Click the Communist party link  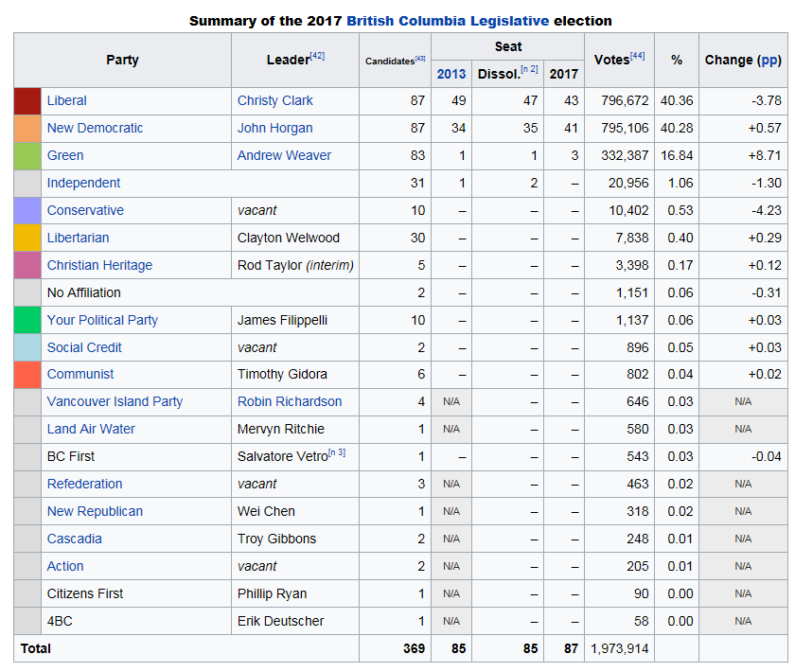pos(80,374)
